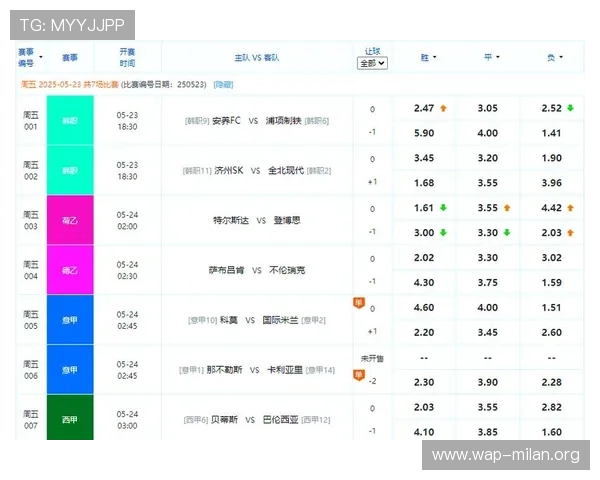Viewport: 600px width, 480px height.
Task: Select the 5.90 win odds for match 001
Action: click(x=424, y=133)
